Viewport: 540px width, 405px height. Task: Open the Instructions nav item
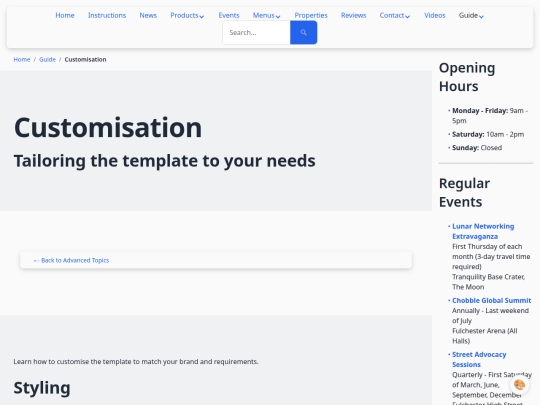[x=107, y=15]
